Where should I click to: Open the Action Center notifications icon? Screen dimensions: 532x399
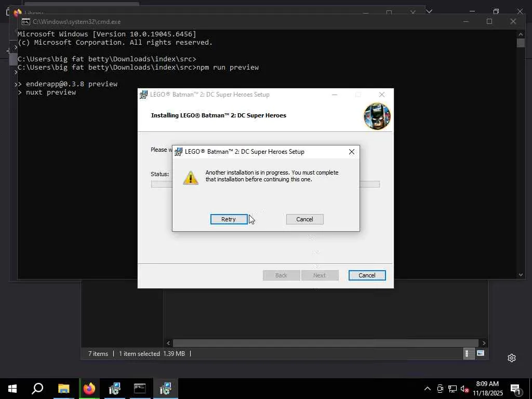(x=515, y=389)
